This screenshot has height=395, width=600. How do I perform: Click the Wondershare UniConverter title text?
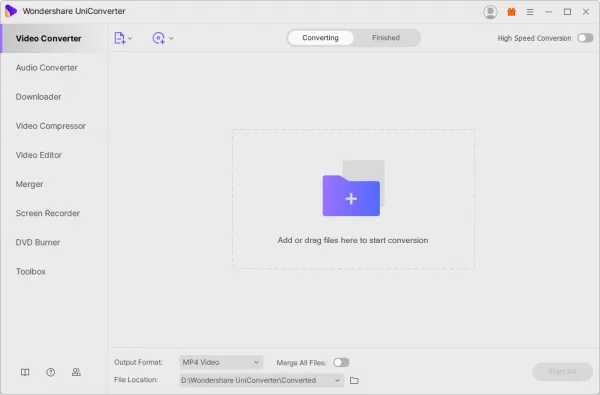[x=74, y=11]
